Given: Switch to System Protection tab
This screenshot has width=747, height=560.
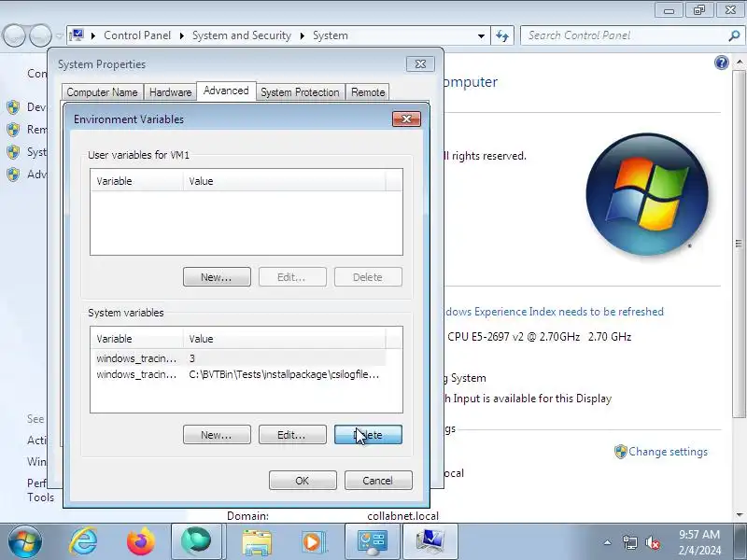Looking at the screenshot, I should 300,92.
